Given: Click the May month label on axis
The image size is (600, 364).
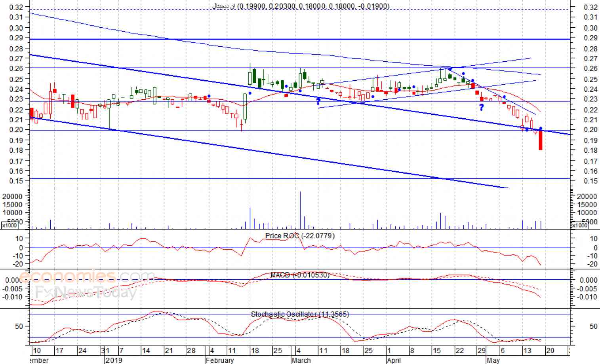Looking at the screenshot, I should 493,360.
